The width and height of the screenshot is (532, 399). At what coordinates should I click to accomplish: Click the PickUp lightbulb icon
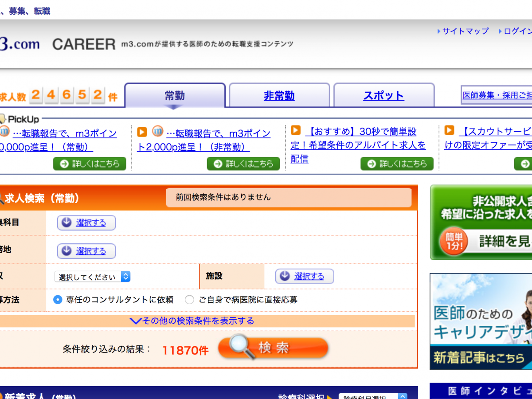click(3, 119)
